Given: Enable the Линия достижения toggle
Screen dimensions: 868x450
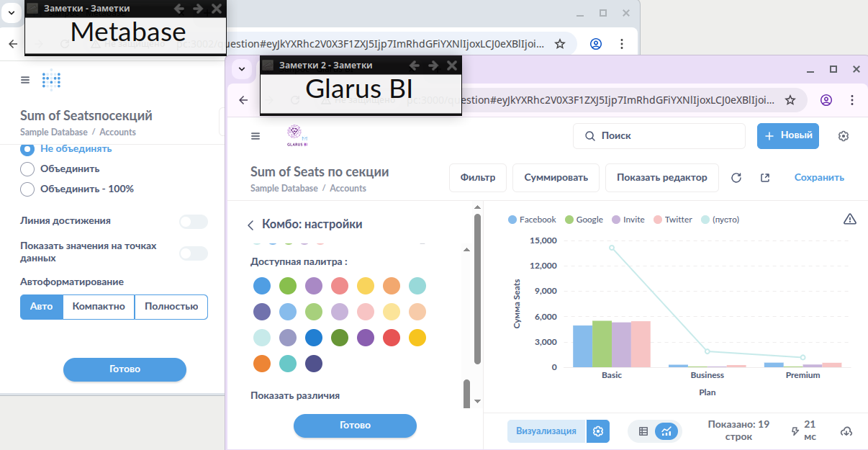Looking at the screenshot, I should point(193,222).
